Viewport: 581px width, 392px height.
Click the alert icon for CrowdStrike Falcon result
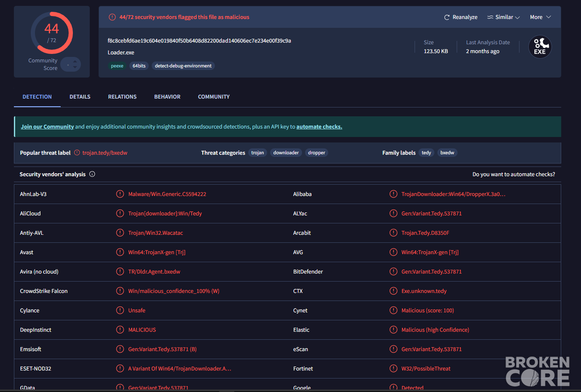point(120,291)
